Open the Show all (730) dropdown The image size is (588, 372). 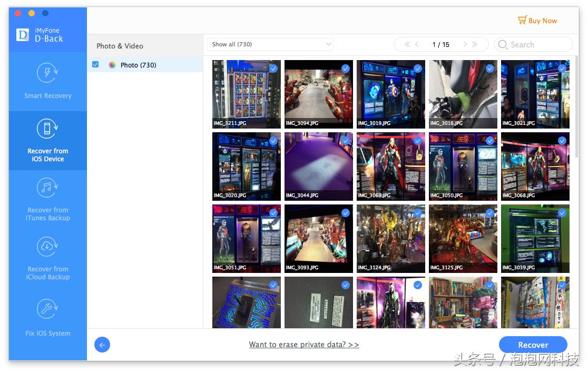click(270, 45)
